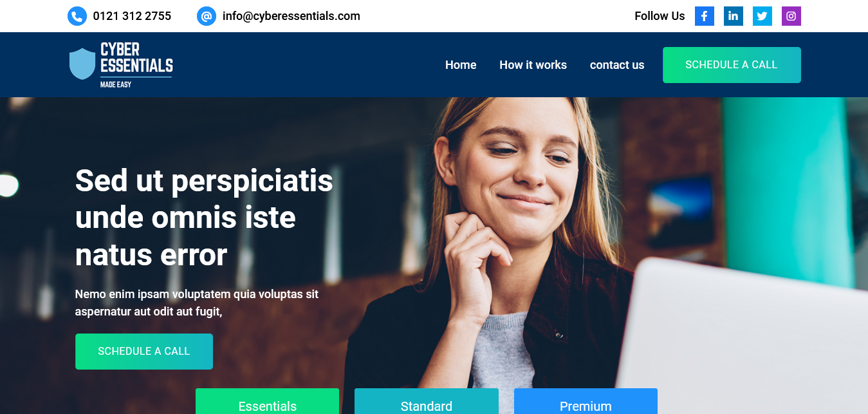Viewport: 868px width, 414px height.
Task: Select the Premium plan tab
Action: click(586, 402)
